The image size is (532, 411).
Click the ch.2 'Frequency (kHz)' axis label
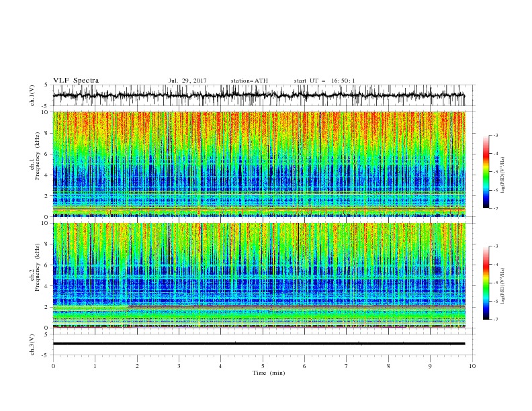37,267
